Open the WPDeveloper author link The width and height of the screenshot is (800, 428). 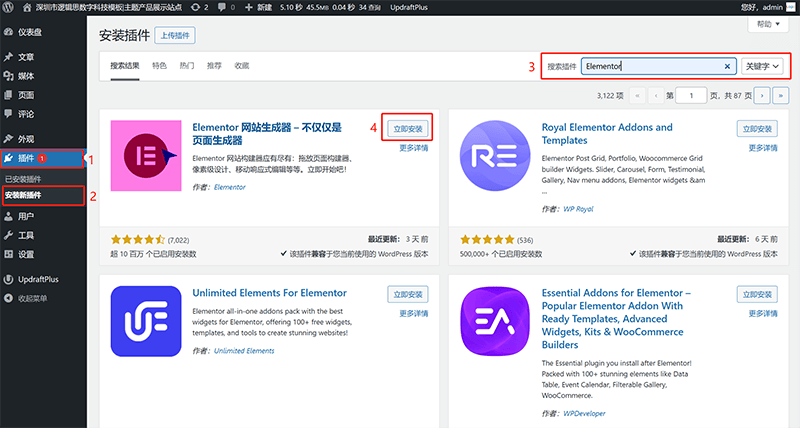click(x=584, y=414)
